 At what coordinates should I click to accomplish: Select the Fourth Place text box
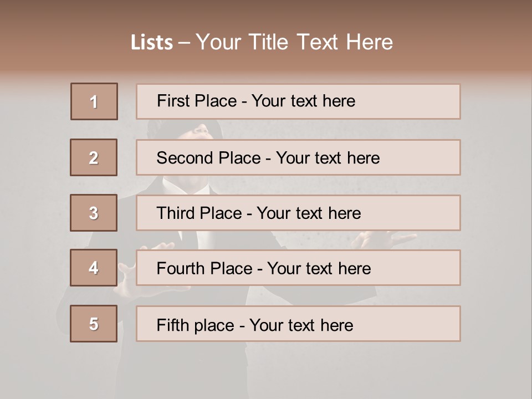point(298,268)
